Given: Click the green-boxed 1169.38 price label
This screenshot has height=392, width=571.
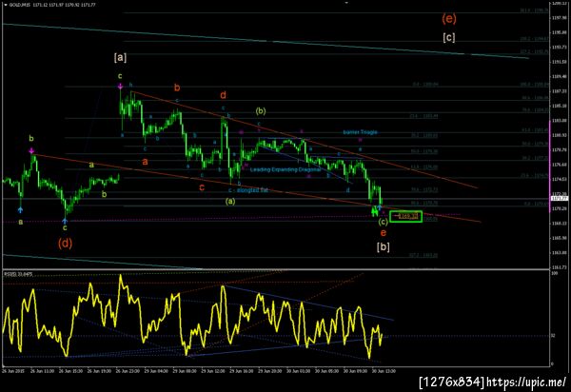Looking at the screenshot, I should pos(406,217).
